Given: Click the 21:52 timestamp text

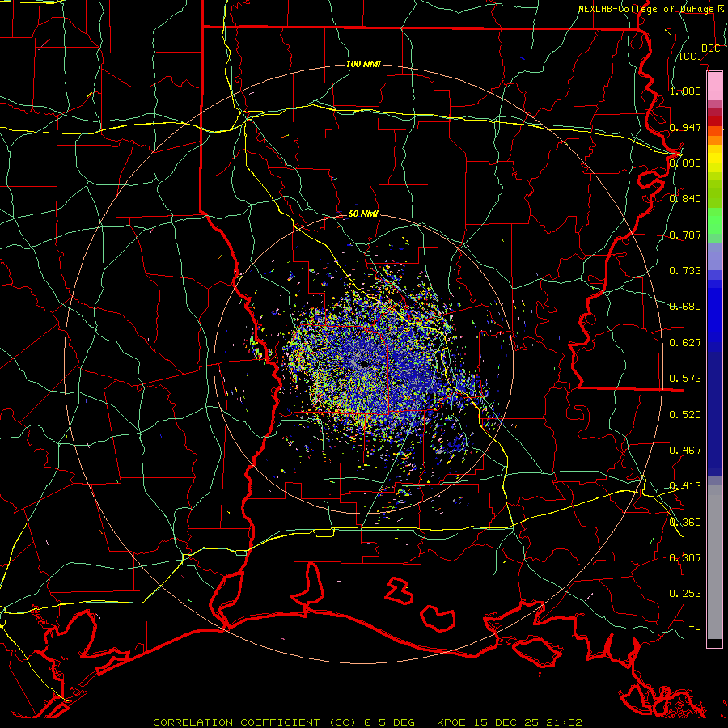Looking at the screenshot, I should 564,722.
